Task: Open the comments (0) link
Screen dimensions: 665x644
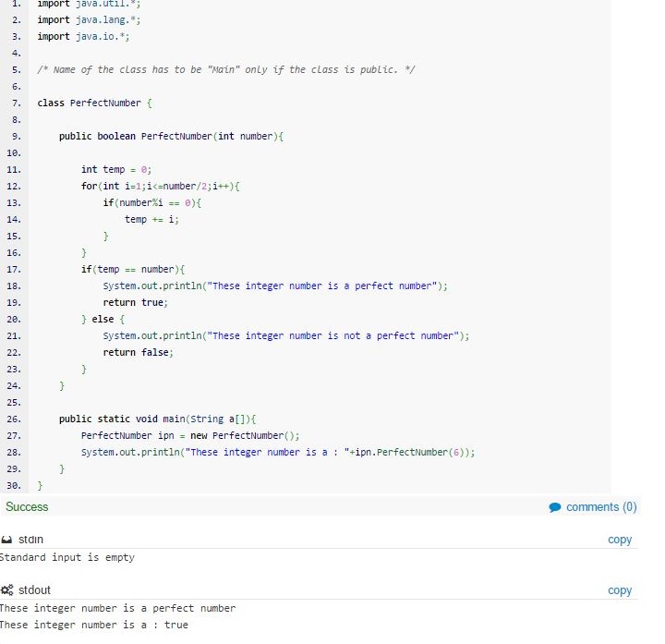Action: (601, 507)
